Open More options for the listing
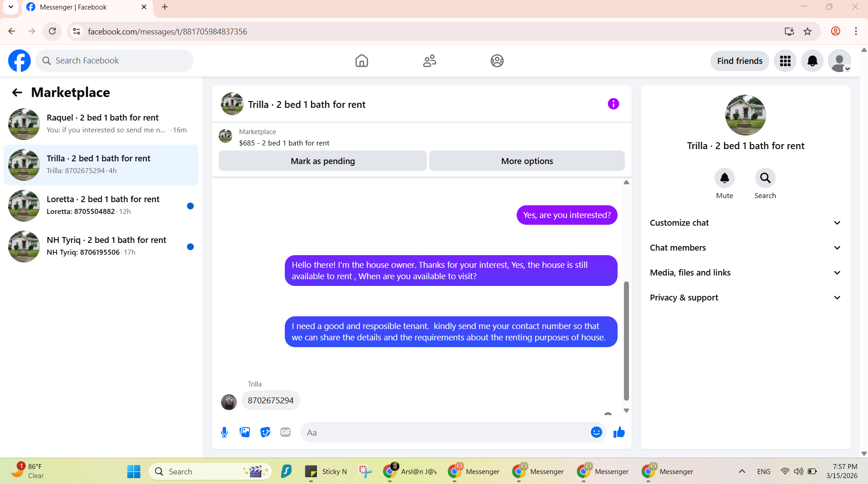Viewport: 868px width, 484px height. coord(527,161)
